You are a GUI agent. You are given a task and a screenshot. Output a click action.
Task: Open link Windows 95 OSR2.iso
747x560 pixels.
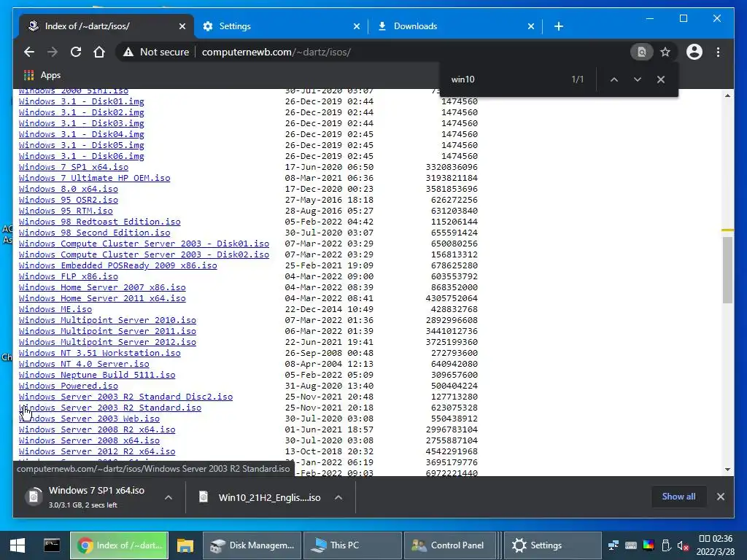tap(68, 200)
